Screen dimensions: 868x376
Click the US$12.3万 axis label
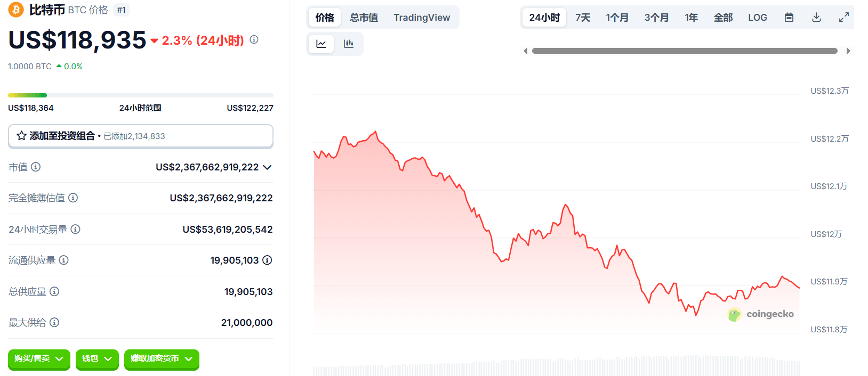tap(830, 91)
